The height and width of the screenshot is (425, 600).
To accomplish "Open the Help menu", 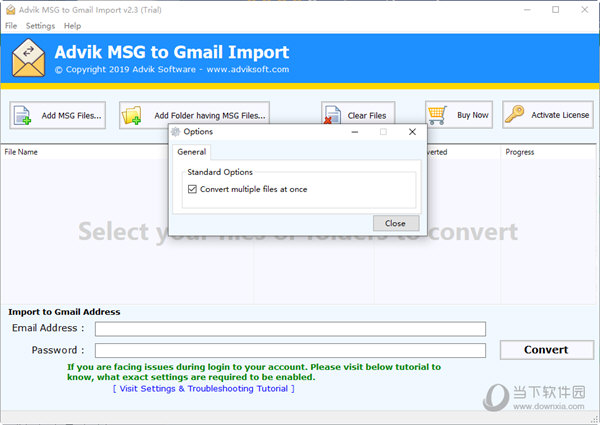I will [x=72, y=26].
